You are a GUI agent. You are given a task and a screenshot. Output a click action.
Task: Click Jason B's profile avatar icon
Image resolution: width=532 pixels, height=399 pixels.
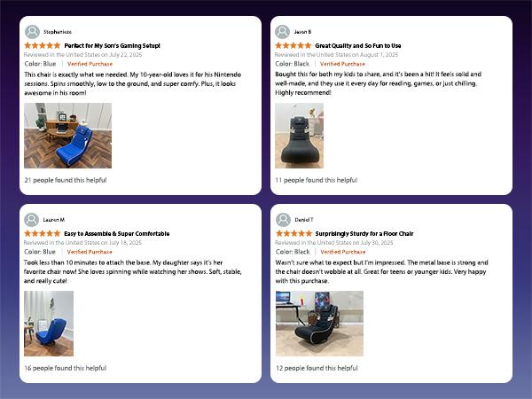pos(282,32)
